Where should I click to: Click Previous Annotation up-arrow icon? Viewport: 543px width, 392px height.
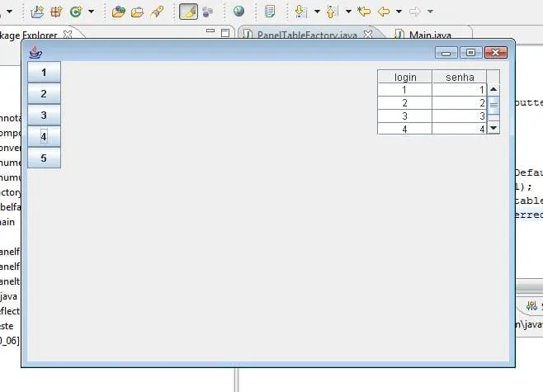[x=332, y=12]
